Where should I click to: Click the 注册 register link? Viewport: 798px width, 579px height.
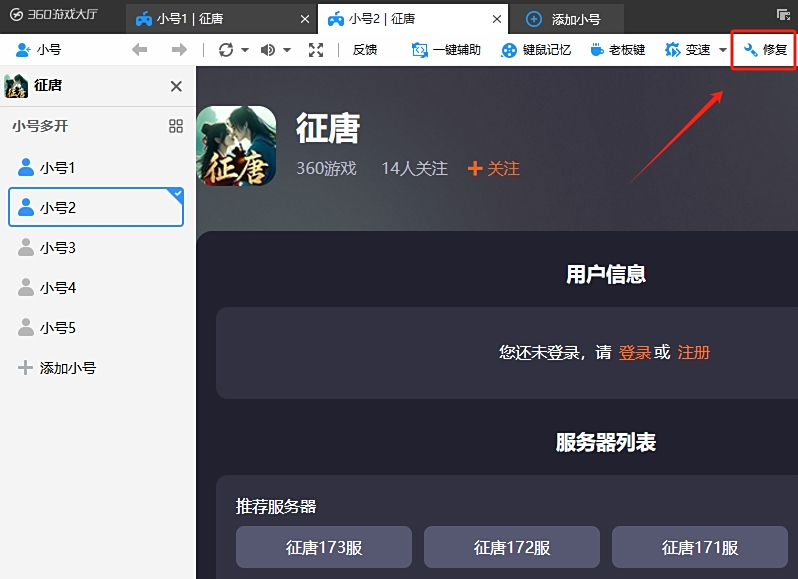point(694,352)
